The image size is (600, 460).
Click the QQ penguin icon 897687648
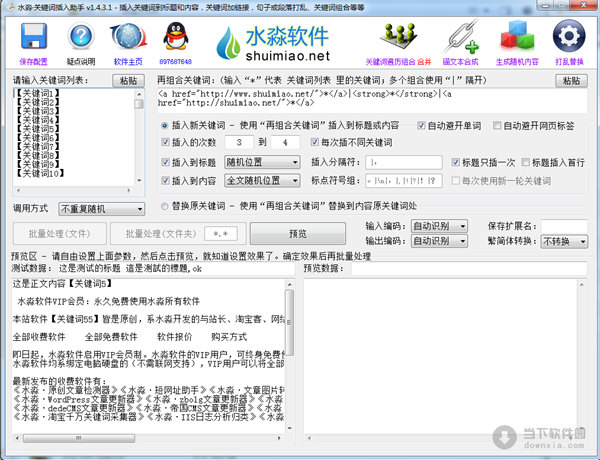[x=176, y=36]
